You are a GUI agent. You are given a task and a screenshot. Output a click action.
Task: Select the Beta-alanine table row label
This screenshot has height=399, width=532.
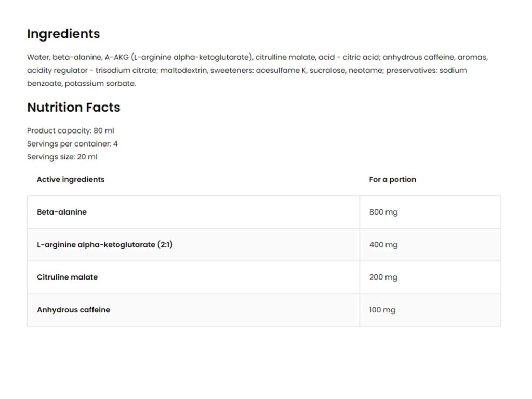coord(62,212)
